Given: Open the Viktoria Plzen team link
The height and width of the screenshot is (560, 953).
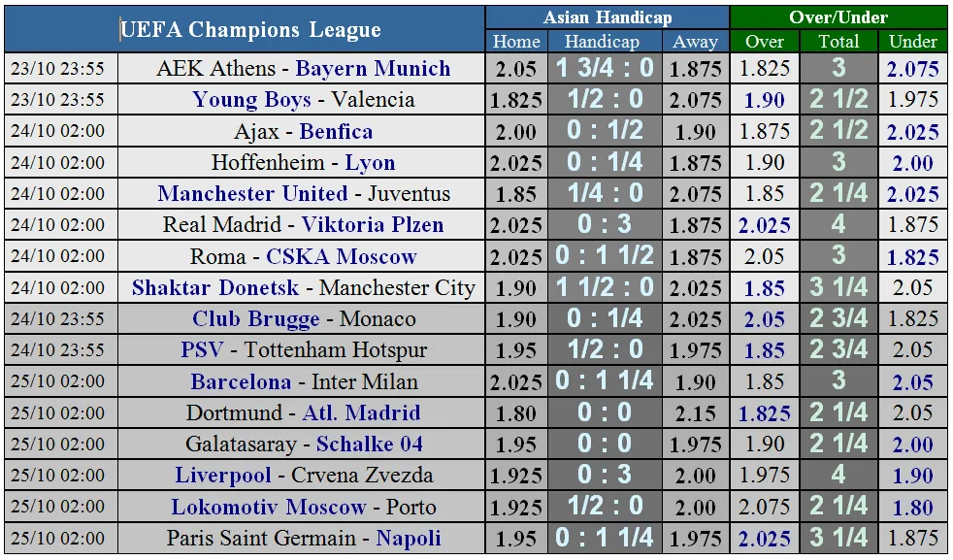Looking at the screenshot, I should (x=372, y=225).
